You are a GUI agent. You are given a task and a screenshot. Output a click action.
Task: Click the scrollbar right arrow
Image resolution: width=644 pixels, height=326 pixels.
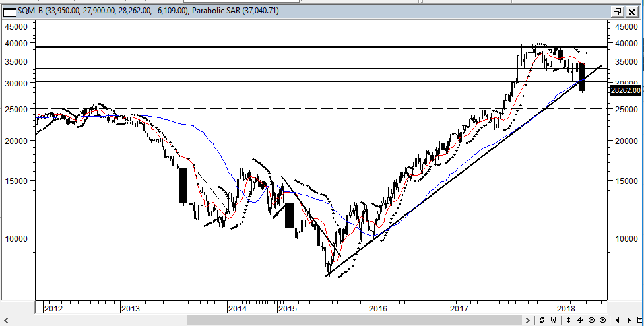[528, 320]
